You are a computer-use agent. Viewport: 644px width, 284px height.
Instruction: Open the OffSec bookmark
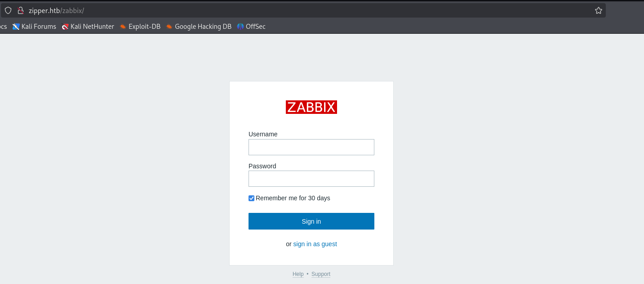coord(251,27)
